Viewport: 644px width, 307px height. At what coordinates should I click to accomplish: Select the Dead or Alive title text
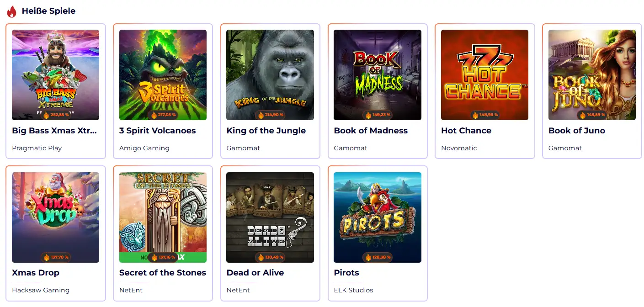point(255,273)
